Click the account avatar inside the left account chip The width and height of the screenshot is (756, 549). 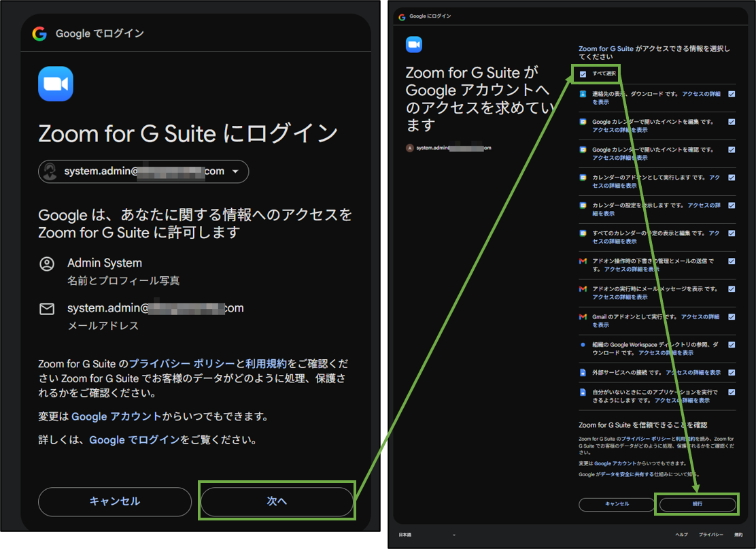pos(50,171)
